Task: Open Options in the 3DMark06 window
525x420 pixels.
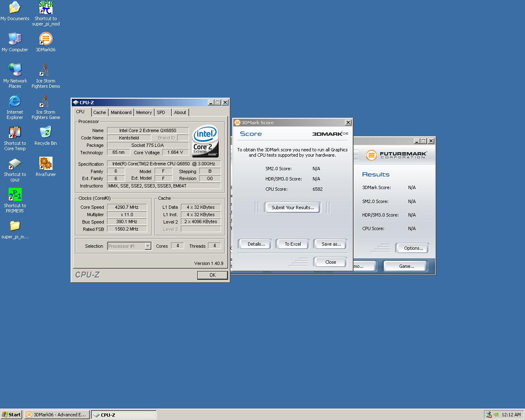Action: 413,248
